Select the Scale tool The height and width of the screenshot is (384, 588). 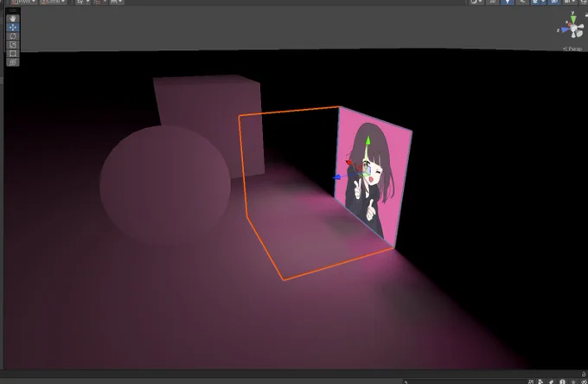tap(13, 45)
